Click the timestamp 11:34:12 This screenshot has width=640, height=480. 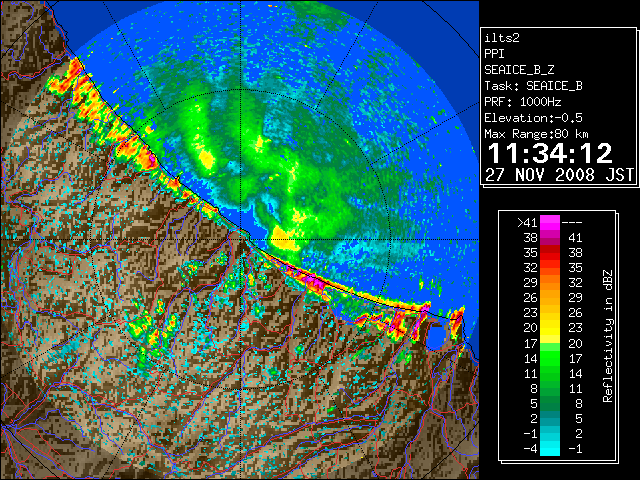point(550,153)
